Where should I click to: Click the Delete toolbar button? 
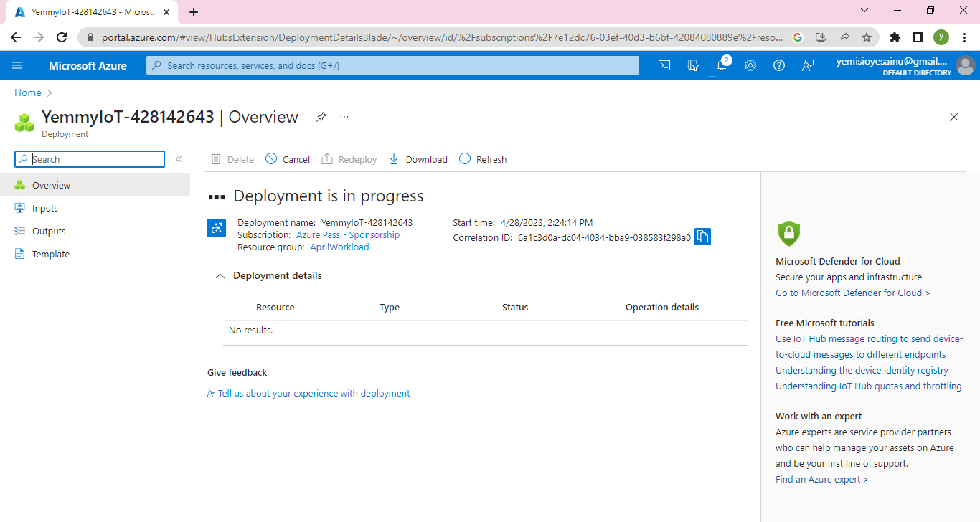[232, 159]
